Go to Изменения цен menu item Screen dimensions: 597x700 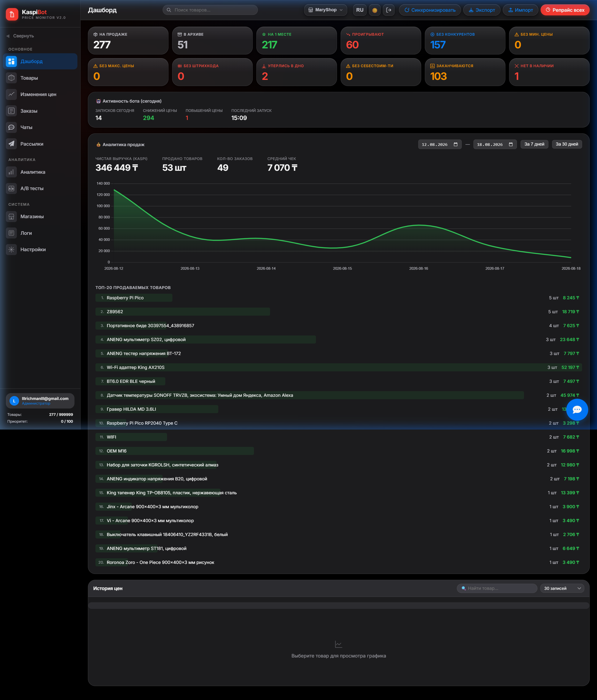(x=40, y=94)
